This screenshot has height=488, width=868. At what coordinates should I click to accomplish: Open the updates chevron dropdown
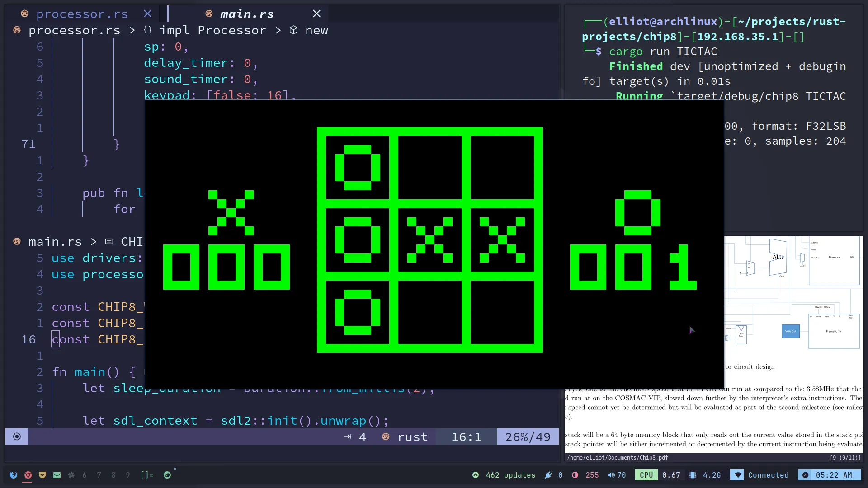pos(476,475)
